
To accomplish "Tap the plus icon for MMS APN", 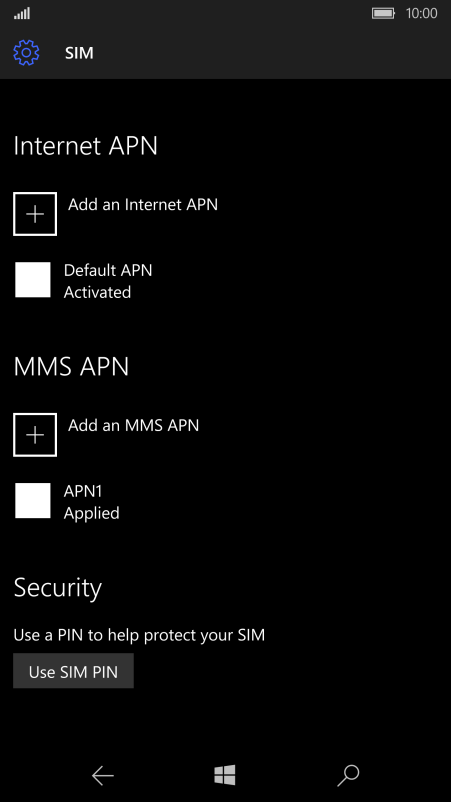I will click(x=35, y=435).
